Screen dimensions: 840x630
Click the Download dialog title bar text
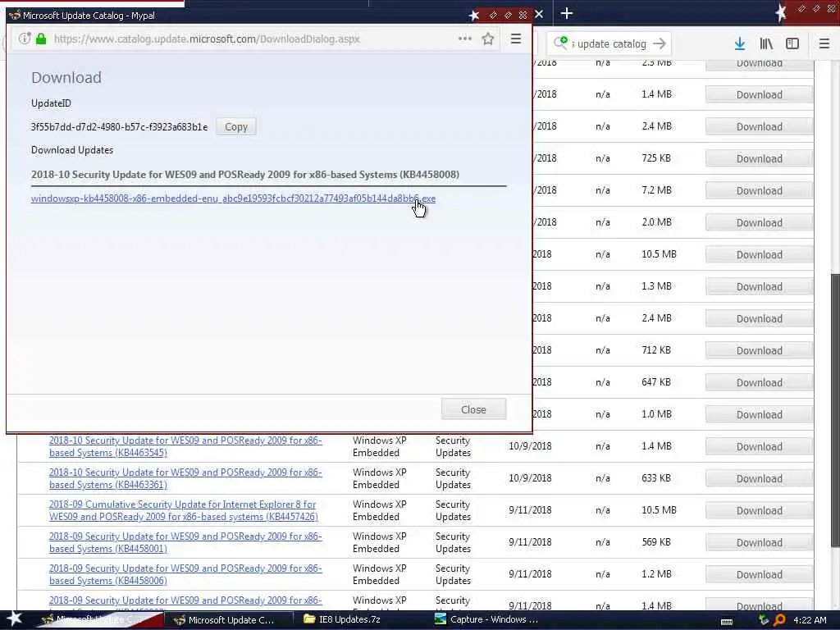pyautogui.click(x=89, y=16)
